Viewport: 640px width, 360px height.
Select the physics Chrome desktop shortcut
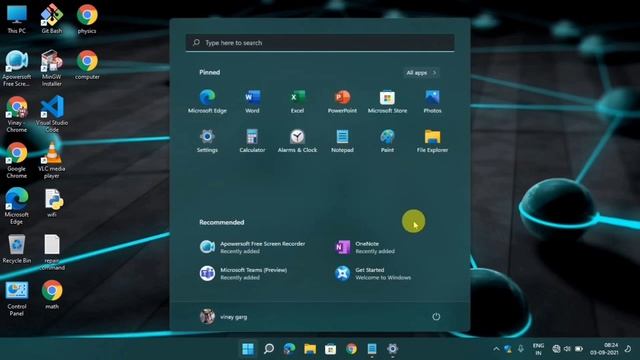pos(87,19)
